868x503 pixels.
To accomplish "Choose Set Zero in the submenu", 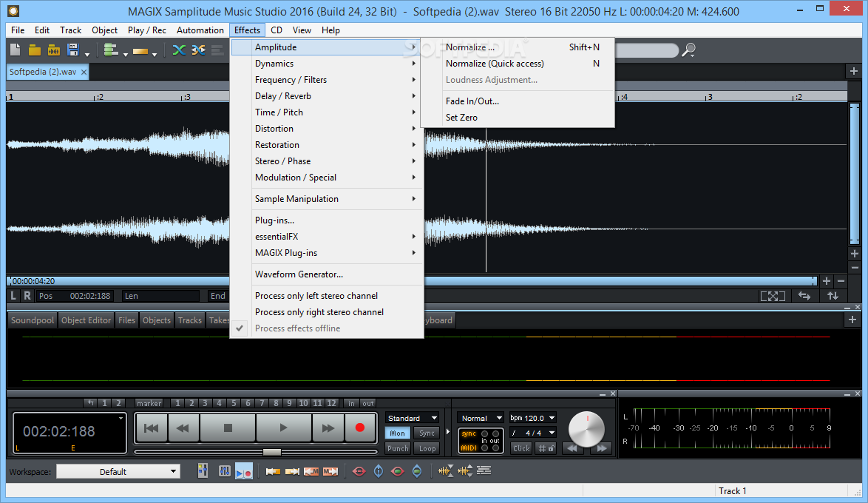I will click(518, 118).
